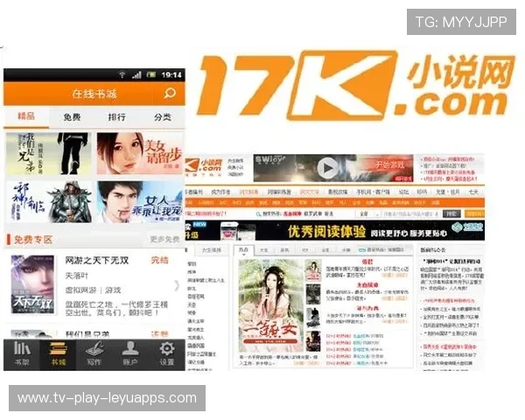The height and width of the screenshot is (420, 525).
Task: Open the 设置 settings gear icon
Action: (167, 348)
